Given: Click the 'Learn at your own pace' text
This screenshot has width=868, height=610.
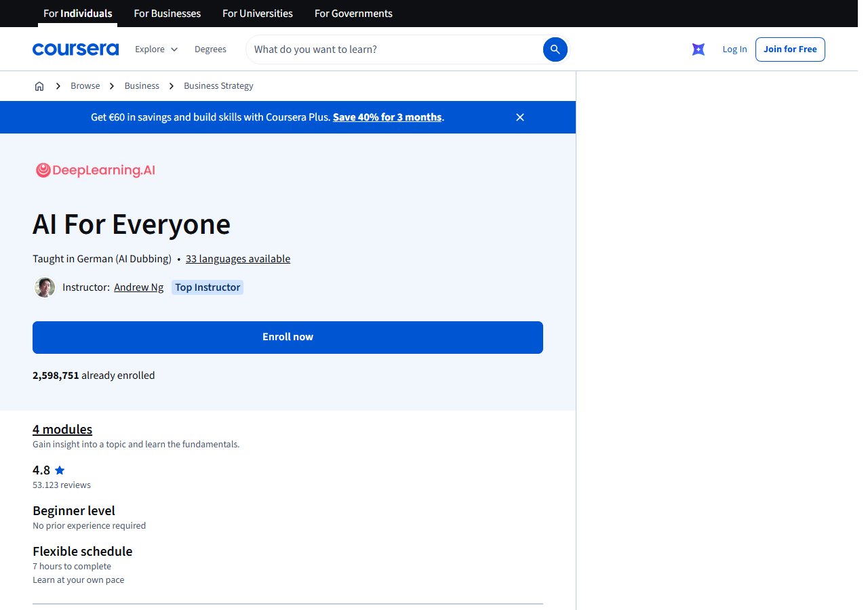Looking at the screenshot, I should [79, 580].
